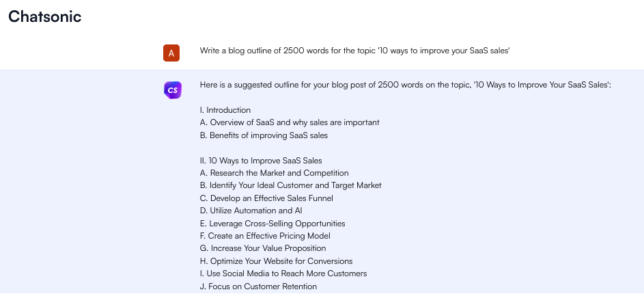The image size is (644, 294).
Task: Click the "II. 10 Ways to Improve SaaS Sales" heading
Action: point(261,161)
